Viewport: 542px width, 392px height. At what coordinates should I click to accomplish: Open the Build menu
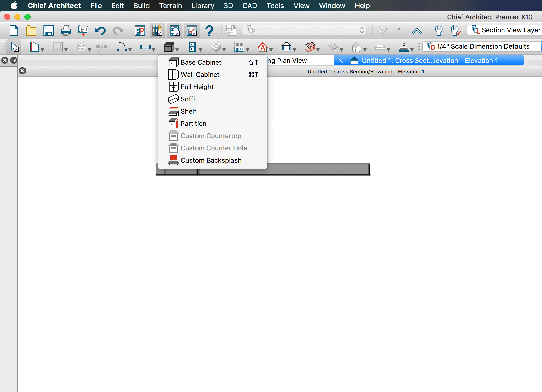[x=141, y=6]
